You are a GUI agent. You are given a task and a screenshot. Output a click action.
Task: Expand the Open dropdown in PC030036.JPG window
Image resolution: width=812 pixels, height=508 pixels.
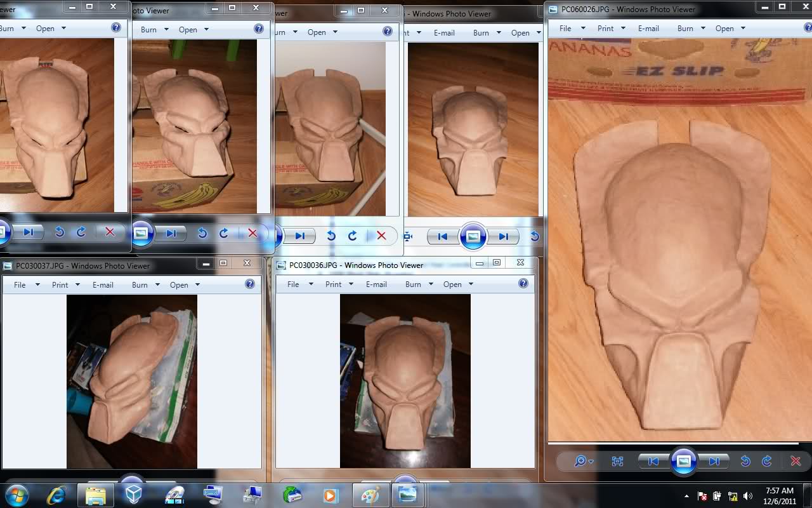[x=471, y=284]
